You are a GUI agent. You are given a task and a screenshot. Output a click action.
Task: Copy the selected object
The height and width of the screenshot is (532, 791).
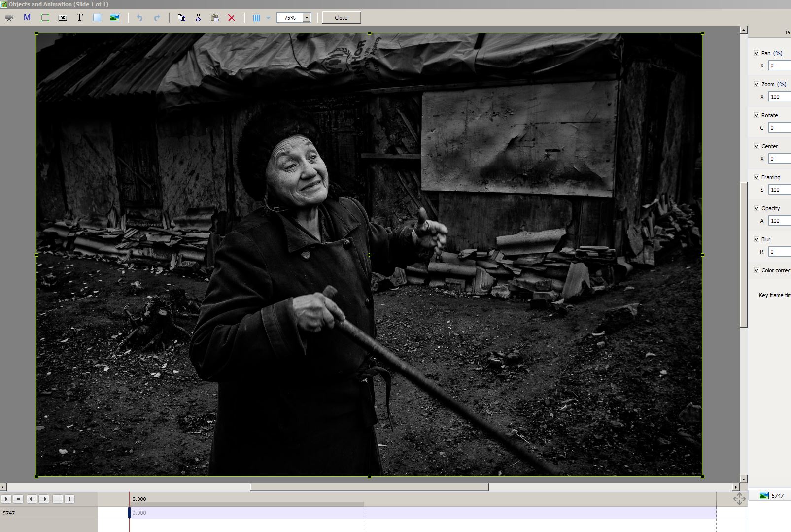181,18
